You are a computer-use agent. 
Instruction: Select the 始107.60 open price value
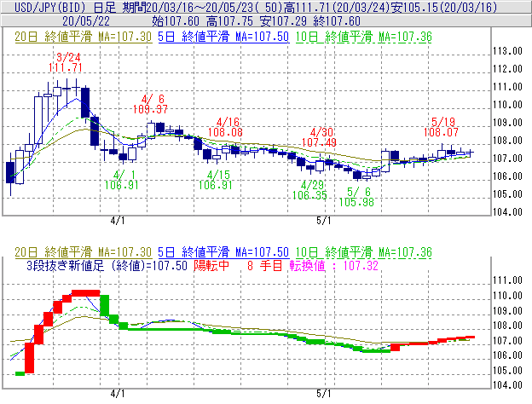(x=176, y=21)
